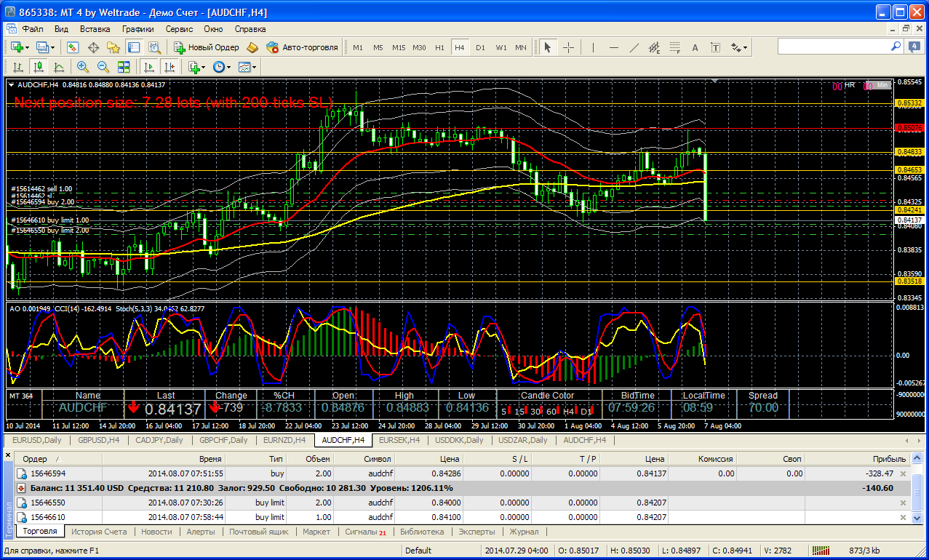Select the D1 timeframe button
The image size is (929, 560).
coord(480,47)
